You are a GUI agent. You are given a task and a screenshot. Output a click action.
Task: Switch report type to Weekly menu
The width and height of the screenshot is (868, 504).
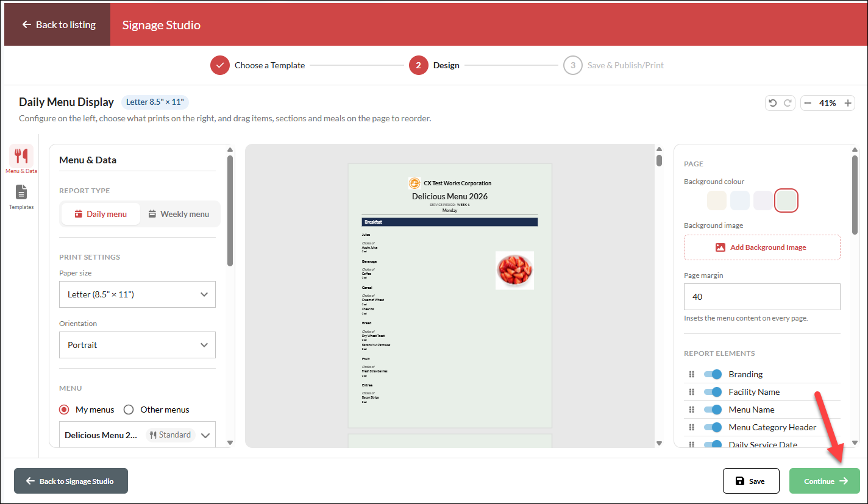(x=179, y=214)
